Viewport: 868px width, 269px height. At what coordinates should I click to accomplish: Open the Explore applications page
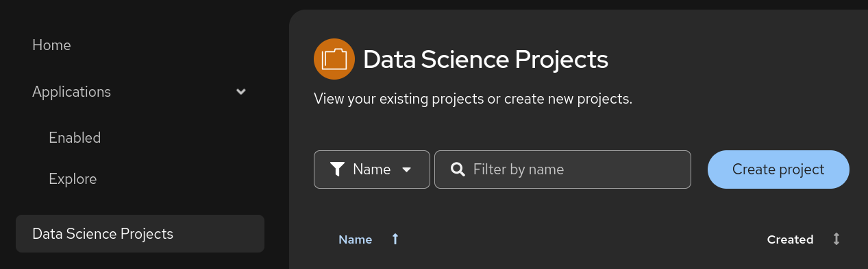(x=73, y=180)
